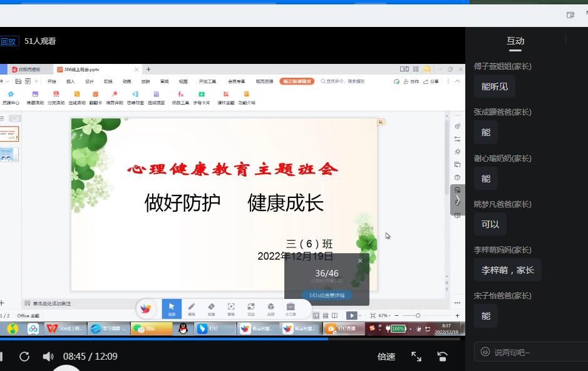Close the 36/46 attendance popup
The width and height of the screenshot is (588, 371).
(x=360, y=261)
